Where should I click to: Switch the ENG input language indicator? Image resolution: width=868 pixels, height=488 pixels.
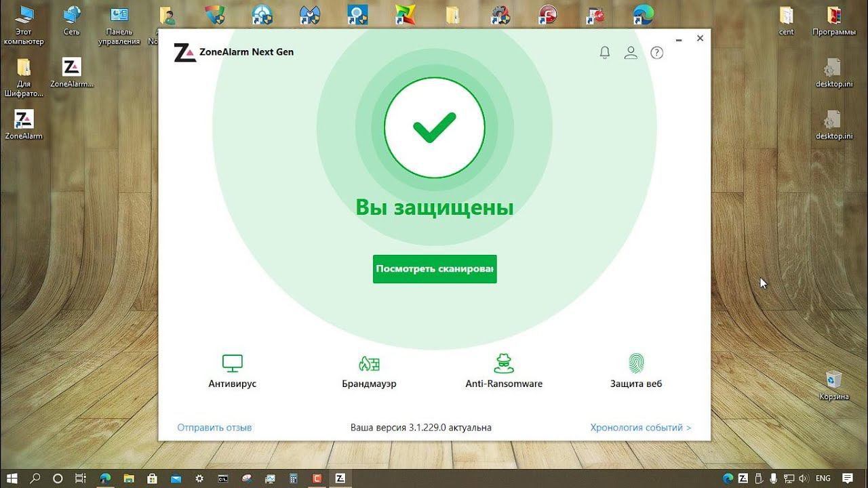823,479
